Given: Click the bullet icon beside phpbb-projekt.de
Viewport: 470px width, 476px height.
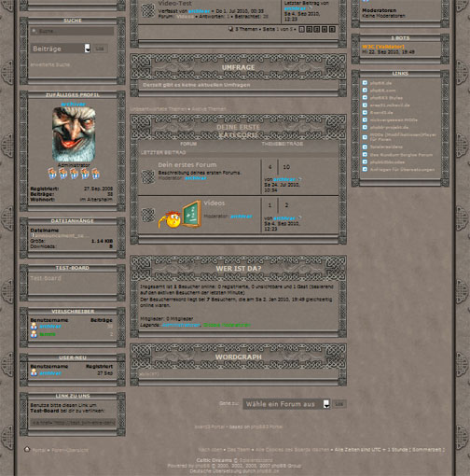Looking at the screenshot, I should [x=365, y=127].
